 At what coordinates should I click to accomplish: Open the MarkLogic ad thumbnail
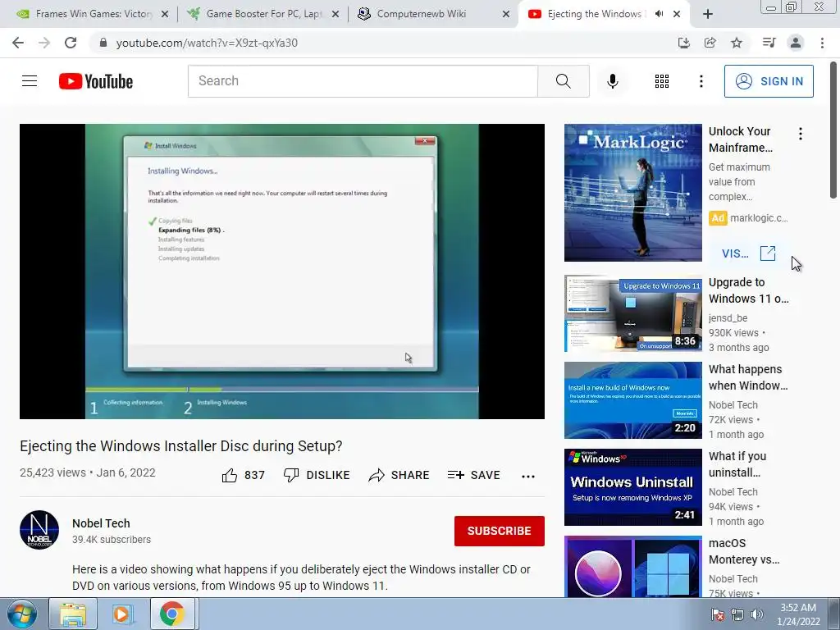point(632,193)
